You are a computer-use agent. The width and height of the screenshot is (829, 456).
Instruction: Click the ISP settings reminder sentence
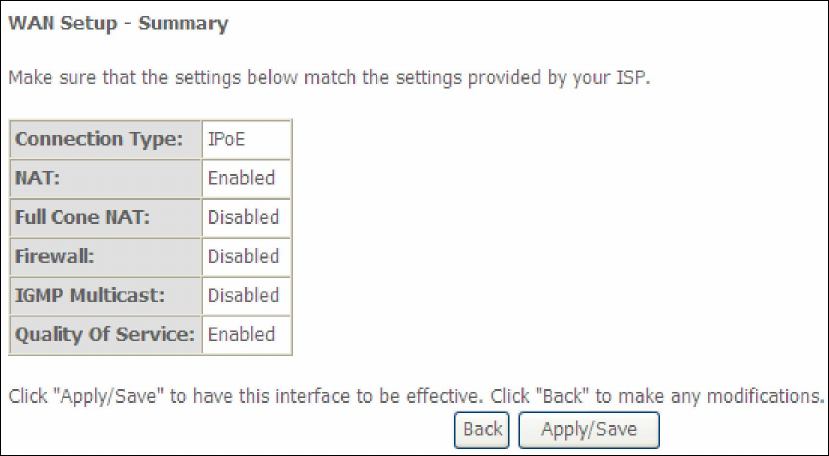click(329, 78)
